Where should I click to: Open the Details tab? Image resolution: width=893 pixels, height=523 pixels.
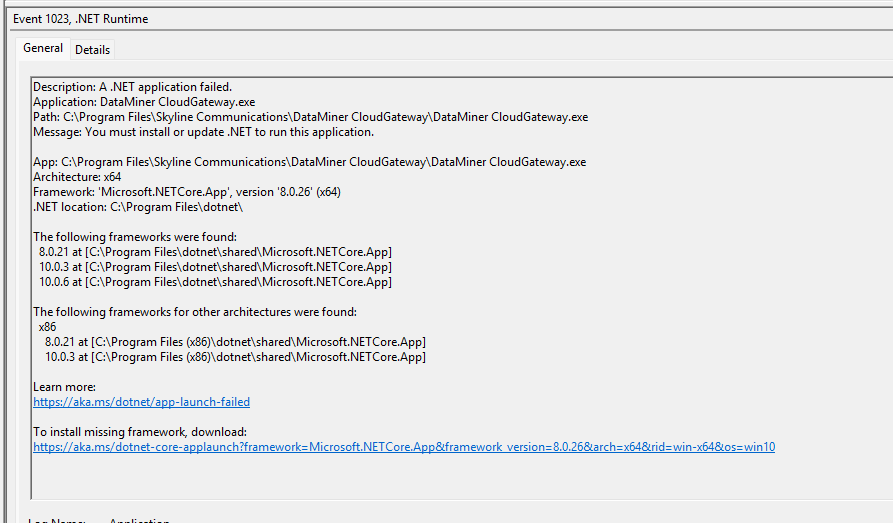(92, 50)
